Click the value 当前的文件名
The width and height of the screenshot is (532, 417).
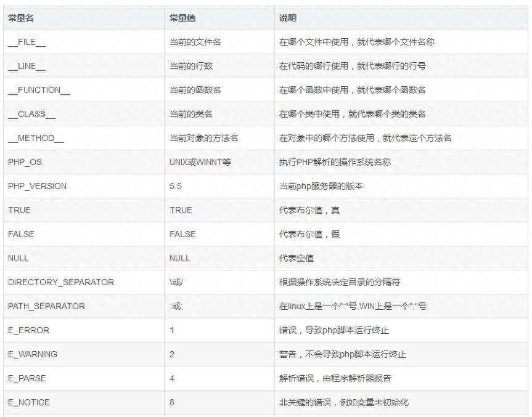pos(195,42)
